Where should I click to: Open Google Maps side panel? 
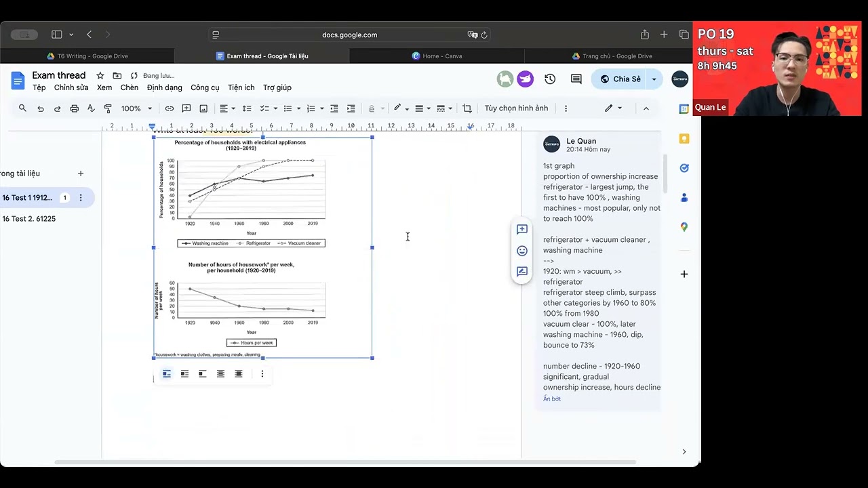tap(684, 227)
